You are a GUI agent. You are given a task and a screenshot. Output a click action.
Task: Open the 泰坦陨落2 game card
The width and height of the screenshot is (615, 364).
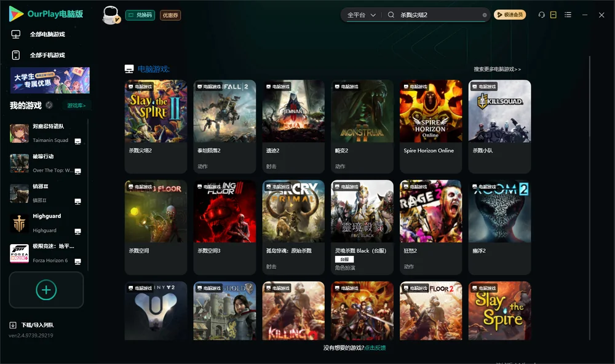(224, 126)
